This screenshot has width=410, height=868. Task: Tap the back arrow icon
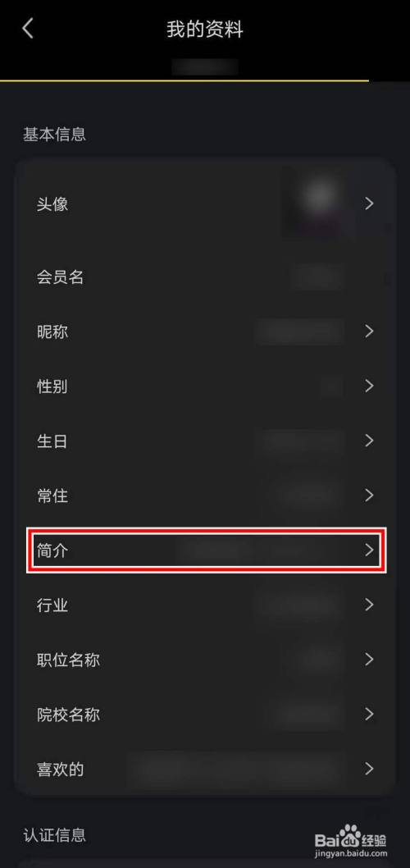coord(28,29)
